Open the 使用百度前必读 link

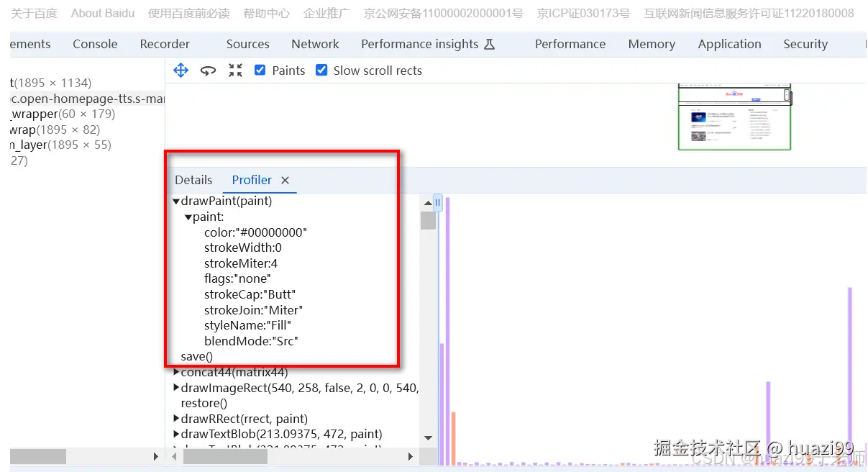pyautogui.click(x=189, y=13)
